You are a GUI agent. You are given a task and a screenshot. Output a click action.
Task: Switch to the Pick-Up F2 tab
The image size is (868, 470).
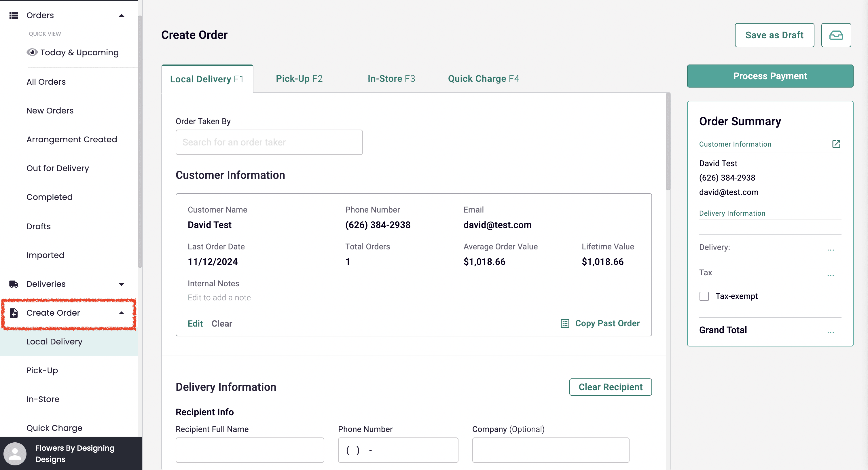(299, 79)
